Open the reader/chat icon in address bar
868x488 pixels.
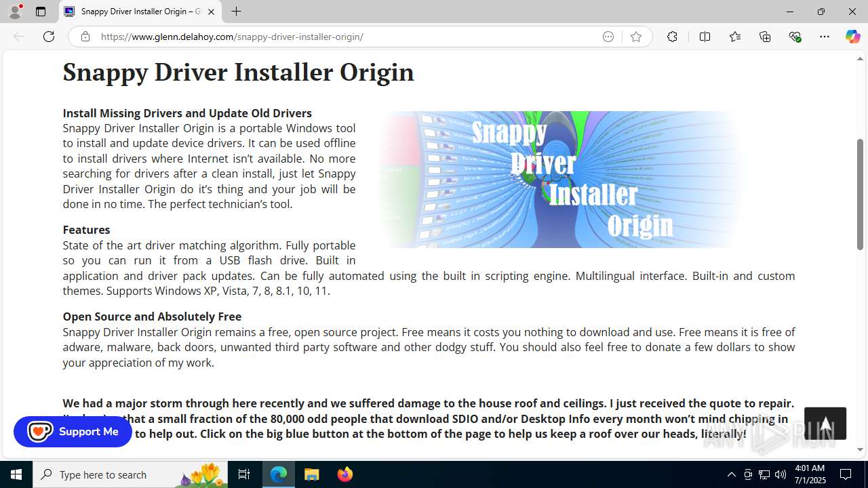pos(608,37)
